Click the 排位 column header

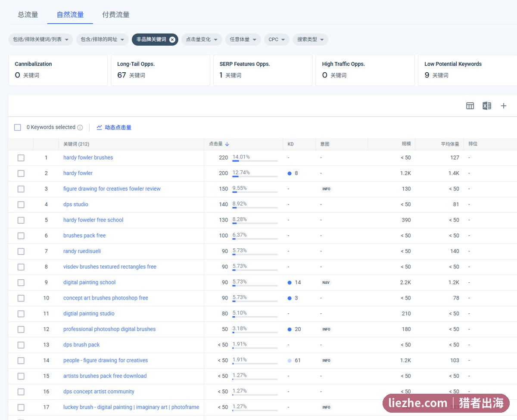(x=473, y=144)
